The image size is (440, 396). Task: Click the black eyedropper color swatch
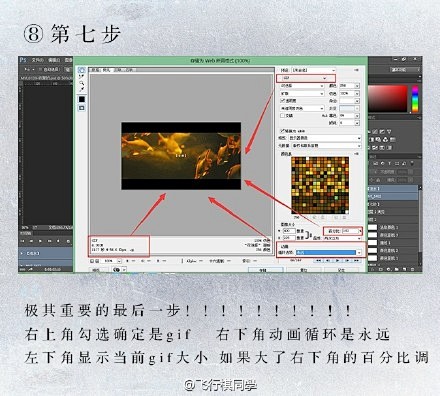(x=82, y=99)
